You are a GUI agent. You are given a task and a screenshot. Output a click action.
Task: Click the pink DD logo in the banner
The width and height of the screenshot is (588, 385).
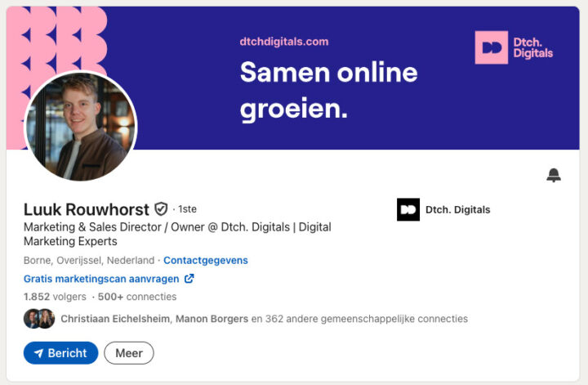click(492, 47)
